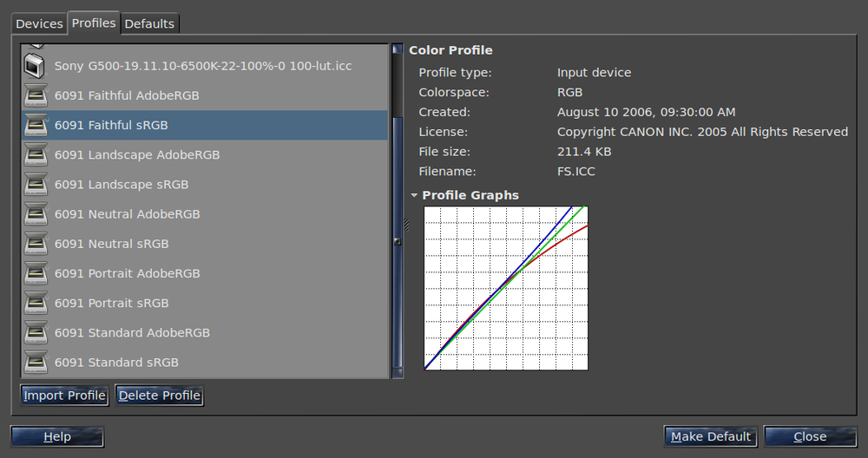The width and height of the screenshot is (868, 458).
Task: Click the monitor icon beside Sony G500 profile
Action: [x=35, y=66]
